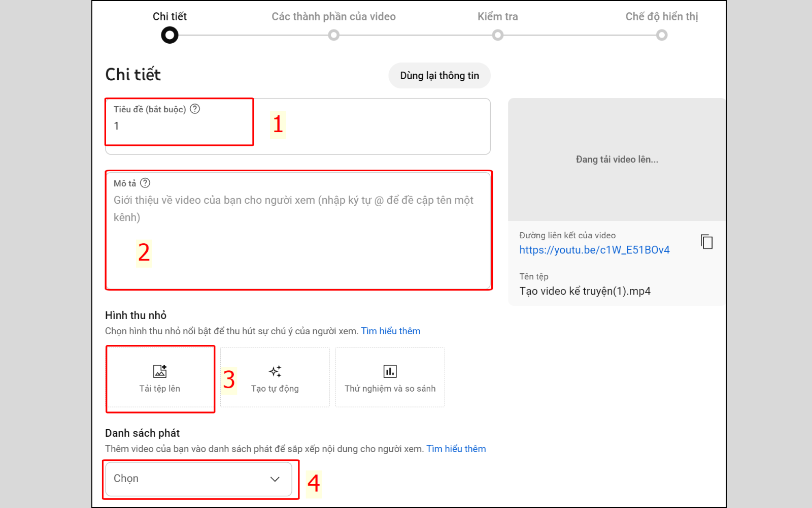Click the help icon next to Mô tả
Image resolution: width=812 pixels, height=508 pixels.
click(x=145, y=183)
